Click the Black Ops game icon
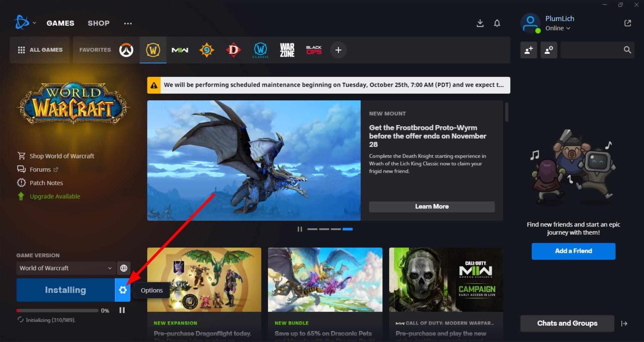This screenshot has height=342, width=644. pos(314,50)
